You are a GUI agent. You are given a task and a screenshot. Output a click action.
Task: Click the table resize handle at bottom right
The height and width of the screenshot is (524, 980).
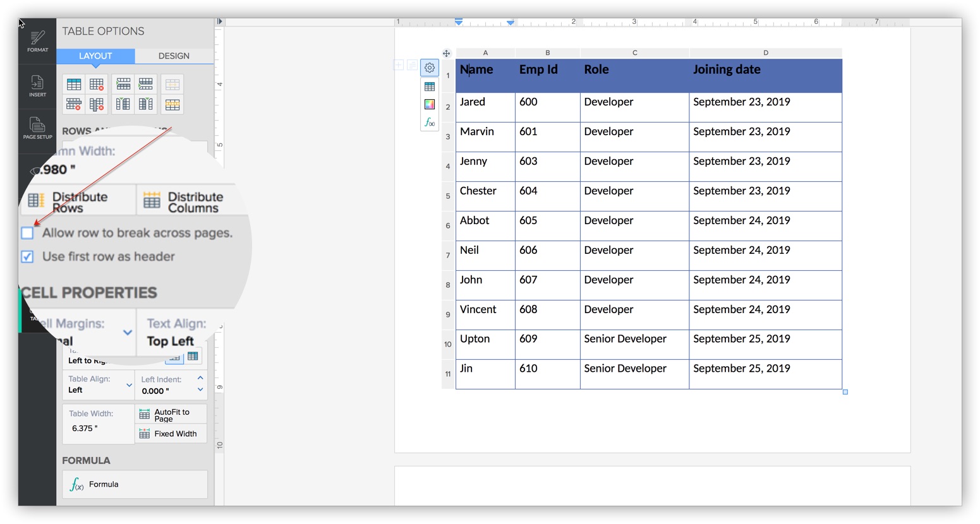[845, 392]
